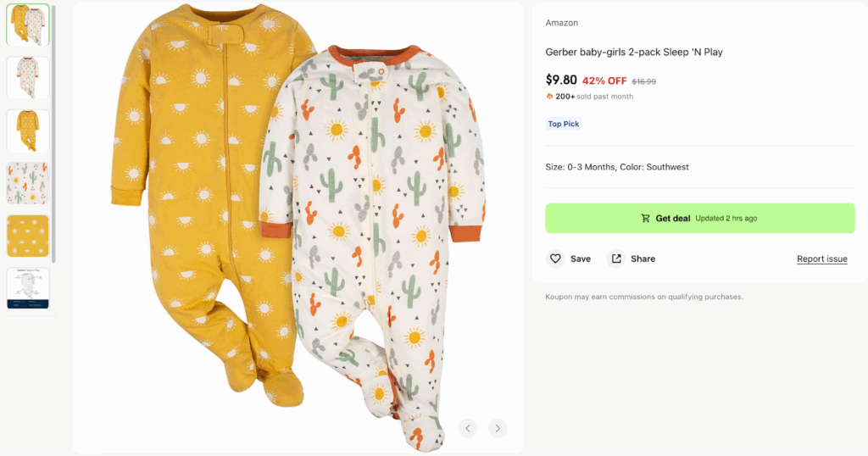Viewport: 868px width, 456px height.
Task: Click the Size and Color details text
Action: [617, 167]
